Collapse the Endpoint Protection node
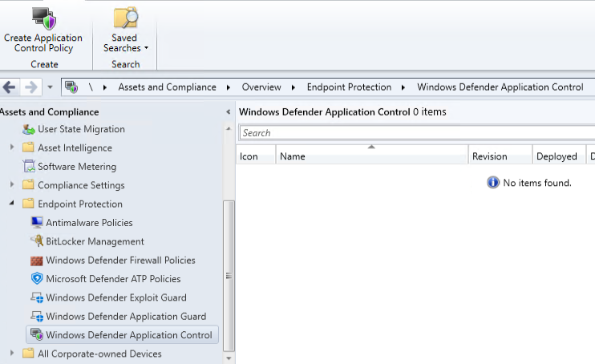595x364 pixels. tap(12, 204)
